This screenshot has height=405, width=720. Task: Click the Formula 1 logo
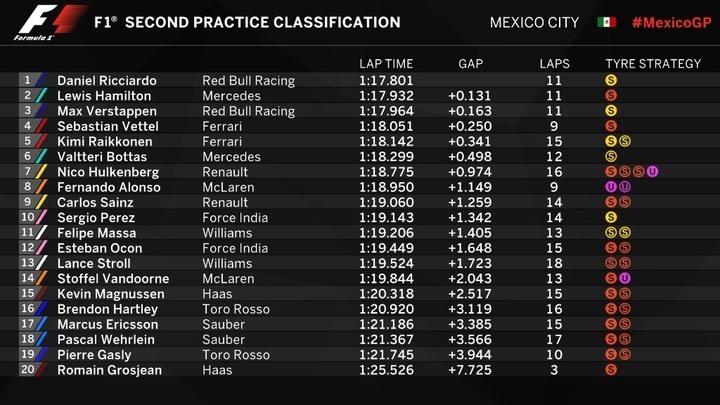pos(50,22)
